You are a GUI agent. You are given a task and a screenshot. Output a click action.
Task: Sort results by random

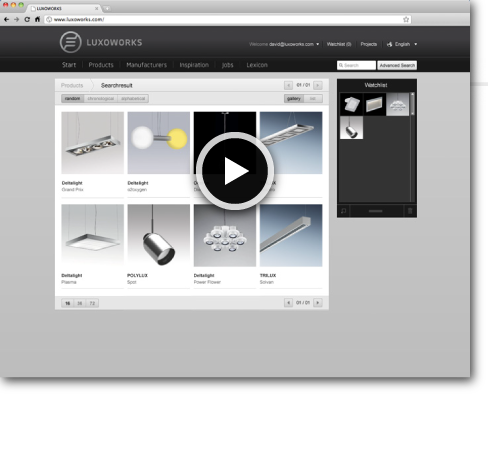[x=72, y=99]
